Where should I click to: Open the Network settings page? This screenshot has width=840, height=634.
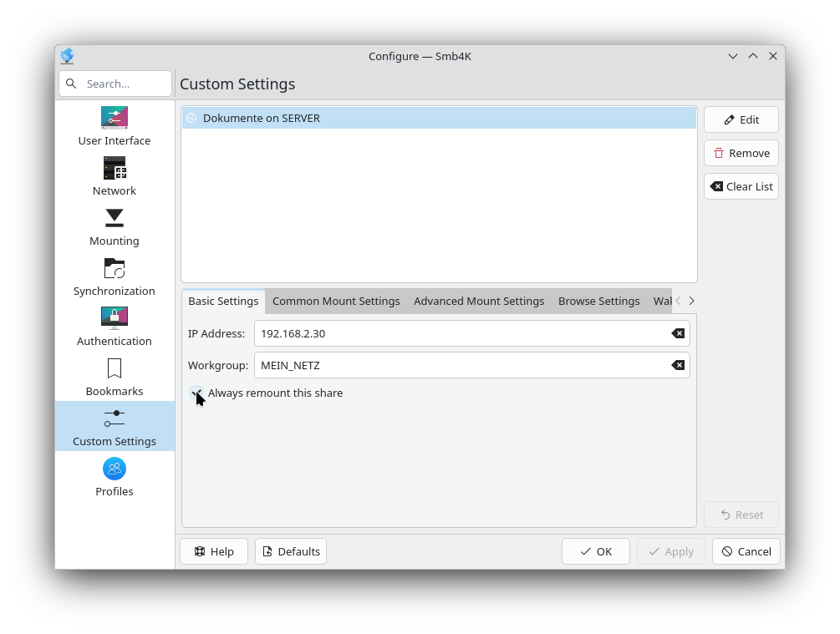pyautogui.click(x=115, y=176)
